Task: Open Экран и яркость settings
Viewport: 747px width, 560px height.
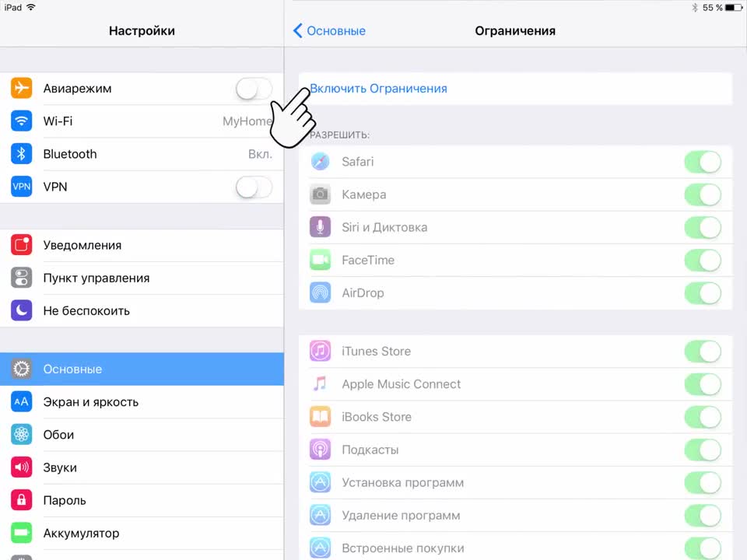Action: pos(142,402)
